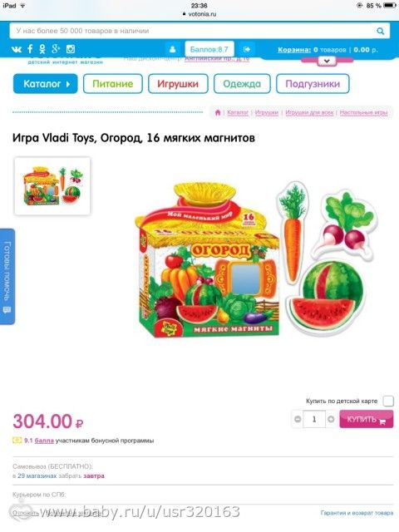Open the user profile icon
399x532 pixels.
click(x=172, y=49)
